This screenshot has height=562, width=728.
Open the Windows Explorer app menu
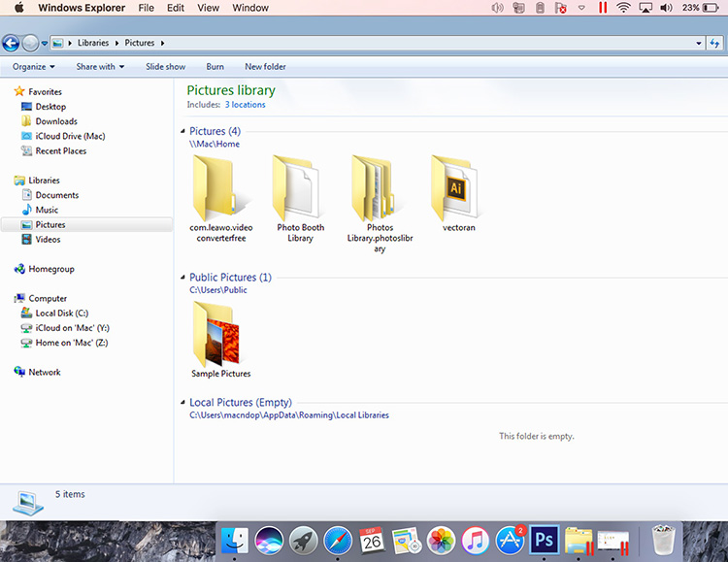pos(82,8)
